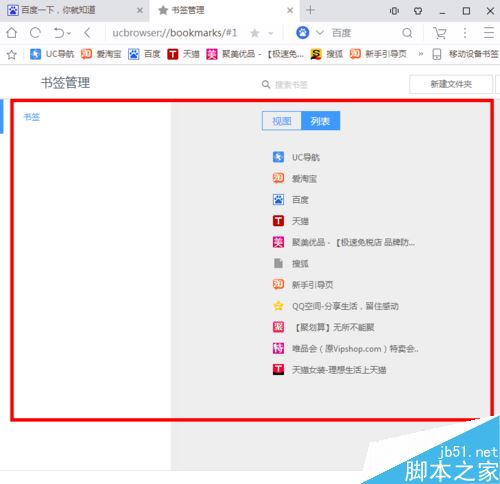
Task: Click yellow star QQ空间 favicon
Action: click(x=278, y=306)
